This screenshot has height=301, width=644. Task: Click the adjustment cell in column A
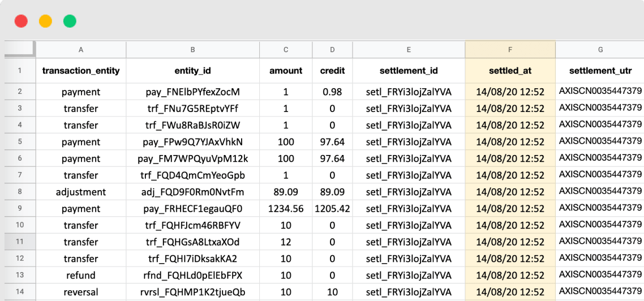click(x=81, y=192)
